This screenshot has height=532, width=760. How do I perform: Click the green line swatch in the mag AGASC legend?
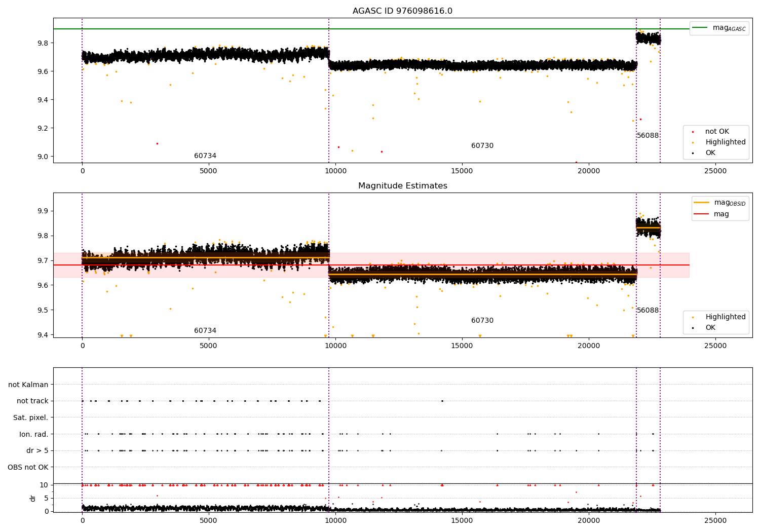700,27
